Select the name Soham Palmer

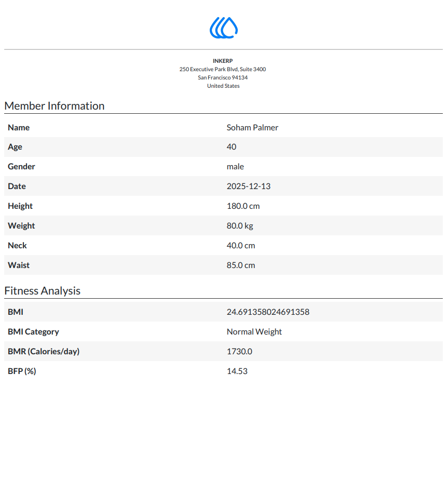[x=252, y=128]
